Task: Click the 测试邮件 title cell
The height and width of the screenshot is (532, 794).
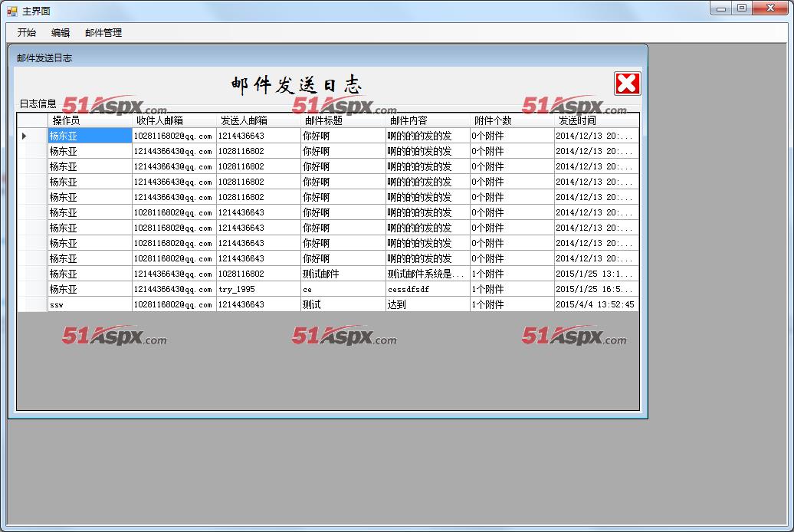Action: pyautogui.click(x=343, y=274)
